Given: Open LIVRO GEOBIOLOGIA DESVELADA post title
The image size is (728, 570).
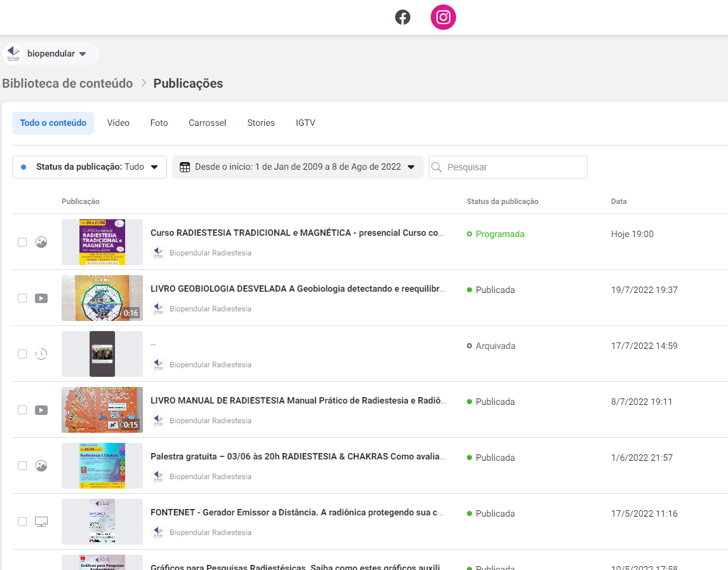Looking at the screenshot, I should coord(297,288).
